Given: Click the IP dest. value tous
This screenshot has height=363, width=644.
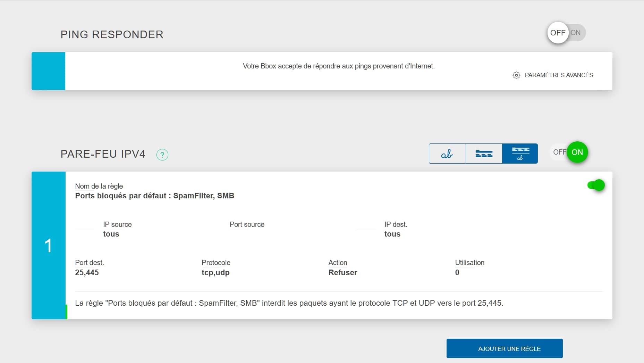Looking at the screenshot, I should (392, 234).
